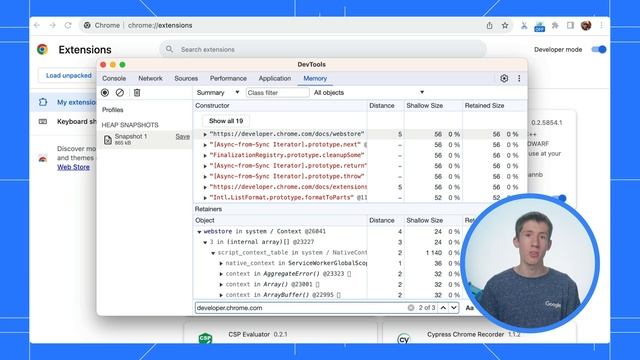This screenshot has width=640, height=360.
Task: Collapse the script_context_table retainer row
Action: (213, 253)
